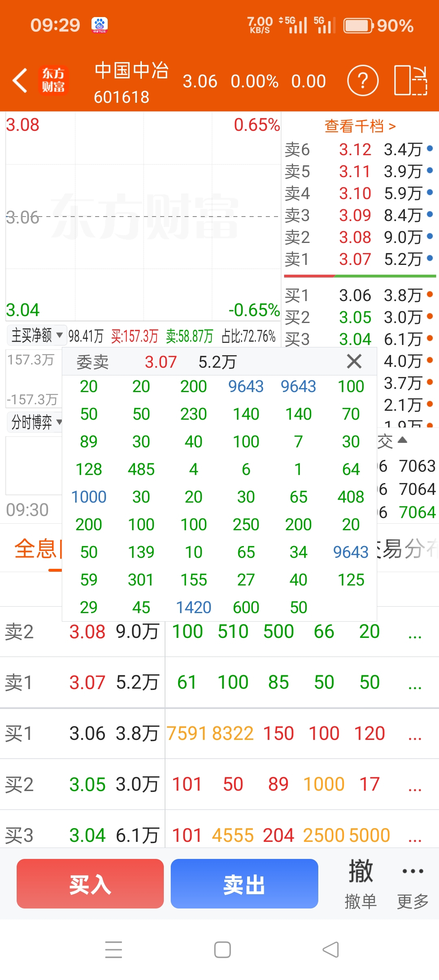
Task: Tap the screen layout switch icon
Action: pyautogui.click(x=411, y=80)
